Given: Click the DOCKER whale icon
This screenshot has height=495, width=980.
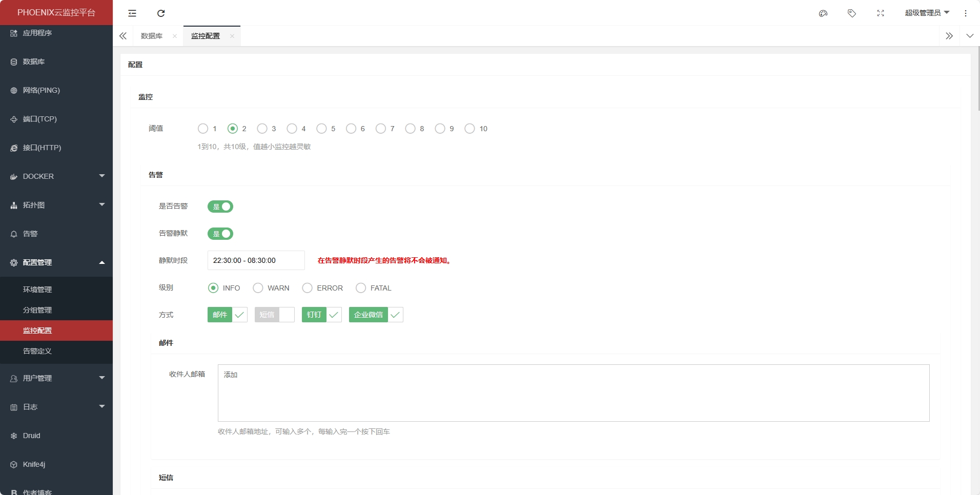Looking at the screenshot, I should click(x=14, y=176).
